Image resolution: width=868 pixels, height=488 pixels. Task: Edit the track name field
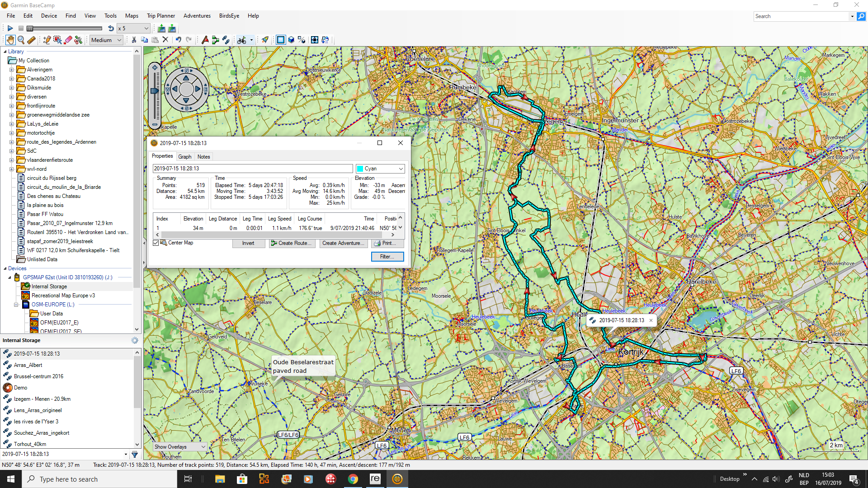[x=253, y=169]
